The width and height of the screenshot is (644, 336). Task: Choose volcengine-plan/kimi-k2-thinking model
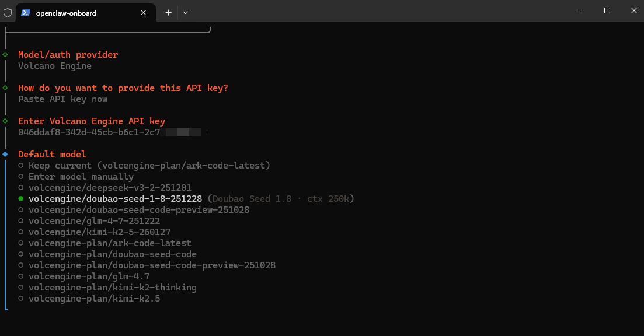[112, 288]
